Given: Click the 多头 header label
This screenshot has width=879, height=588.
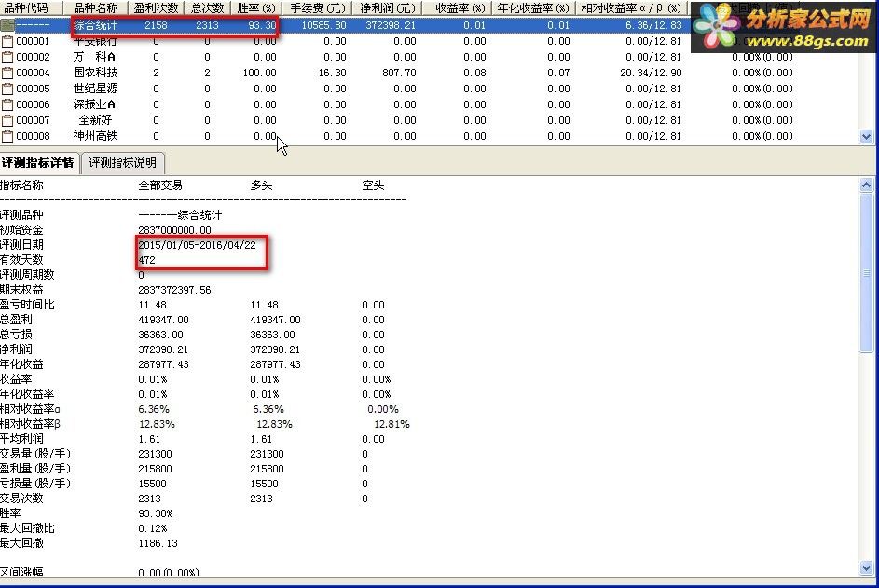Looking at the screenshot, I should pos(261,185).
